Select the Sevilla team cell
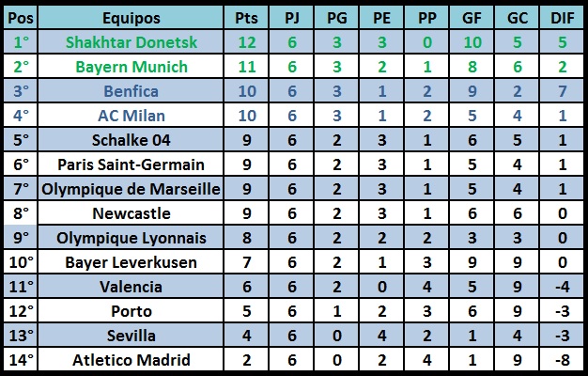 coord(131,335)
